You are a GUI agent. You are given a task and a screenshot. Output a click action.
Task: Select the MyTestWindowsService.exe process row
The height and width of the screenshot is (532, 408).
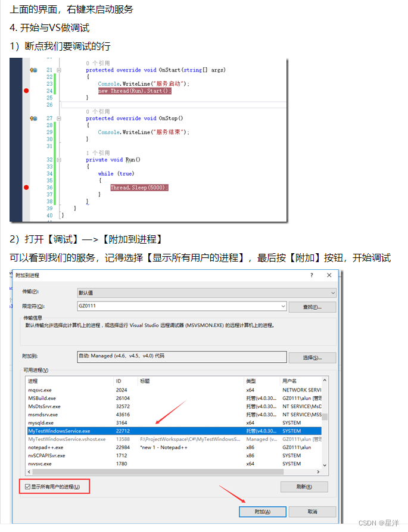pyautogui.click(x=174, y=431)
